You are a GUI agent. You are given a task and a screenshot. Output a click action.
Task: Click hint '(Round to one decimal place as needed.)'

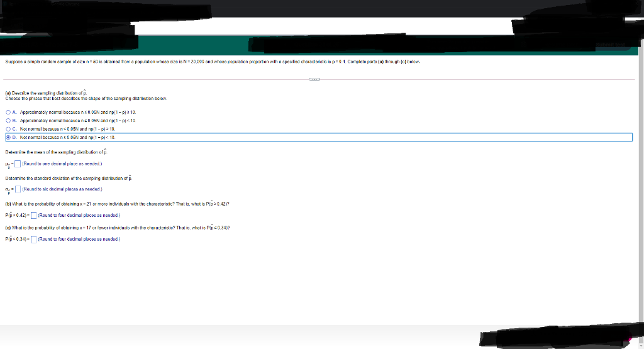[x=62, y=164]
